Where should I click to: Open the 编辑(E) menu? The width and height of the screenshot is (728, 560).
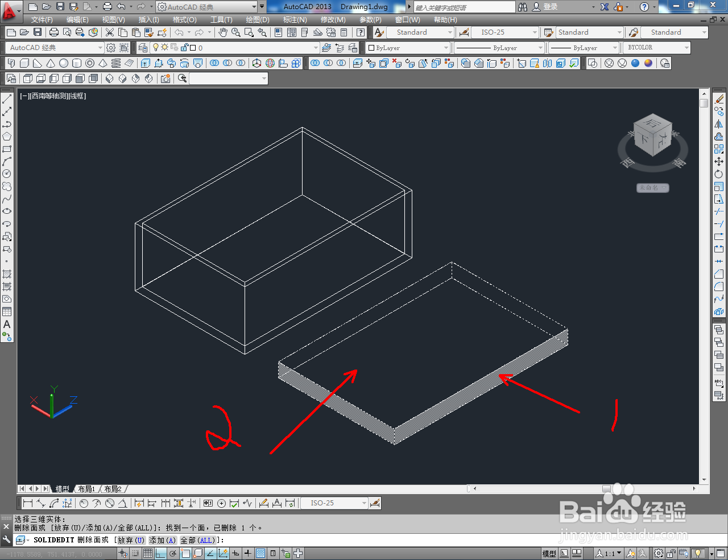(x=77, y=20)
